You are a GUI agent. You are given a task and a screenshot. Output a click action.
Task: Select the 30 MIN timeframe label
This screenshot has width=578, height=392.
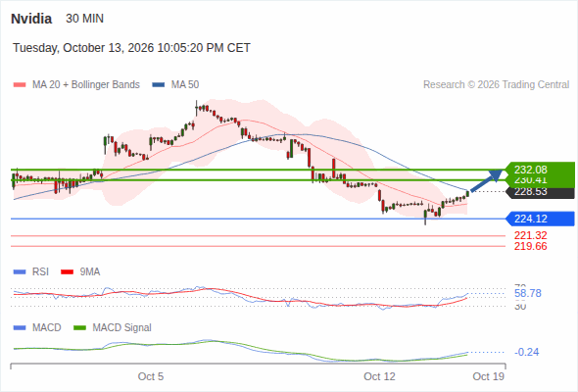coord(85,19)
